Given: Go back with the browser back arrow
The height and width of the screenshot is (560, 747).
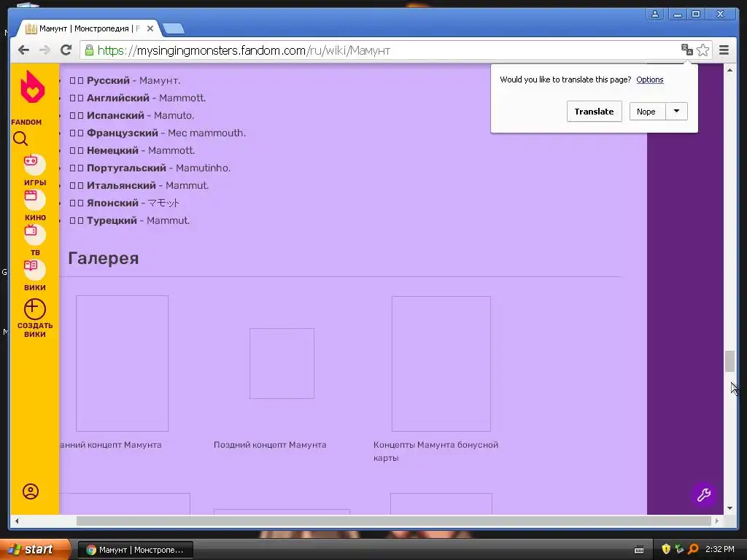Looking at the screenshot, I should [23, 50].
